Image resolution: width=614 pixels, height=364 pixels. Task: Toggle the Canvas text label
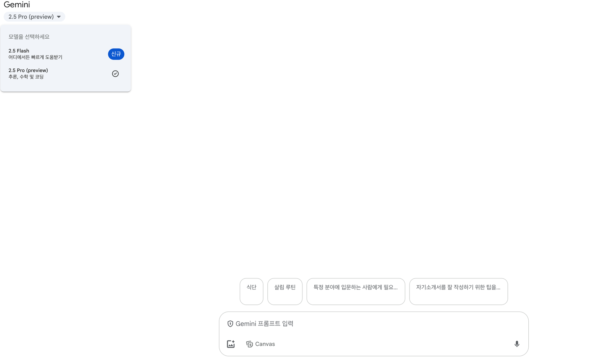tap(265, 344)
